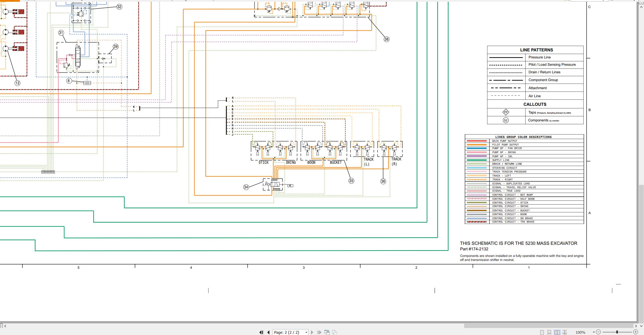Click '5230 MASS EXCAVATOR' schematic title
The height and width of the screenshot is (335, 644).
click(x=551, y=243)
